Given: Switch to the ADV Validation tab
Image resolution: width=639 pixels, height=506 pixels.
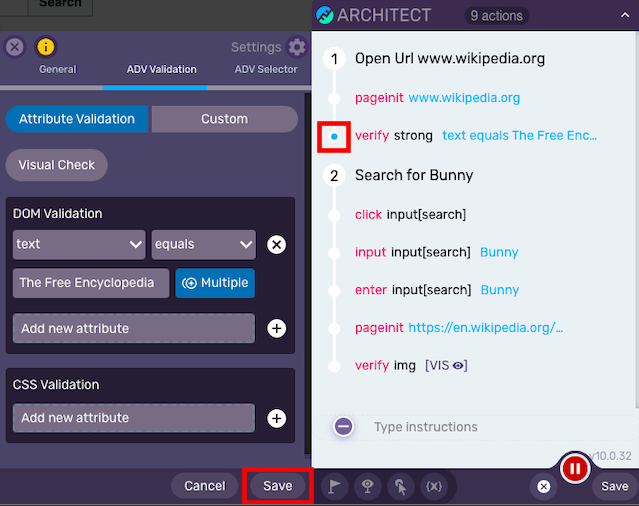Looking at the screenshot, I should pos(161,69).
